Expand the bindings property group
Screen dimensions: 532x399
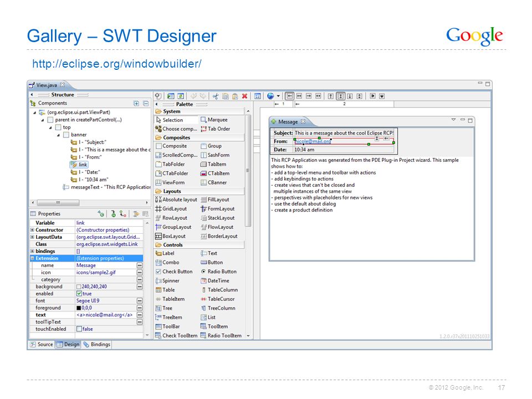pos(32,252)
